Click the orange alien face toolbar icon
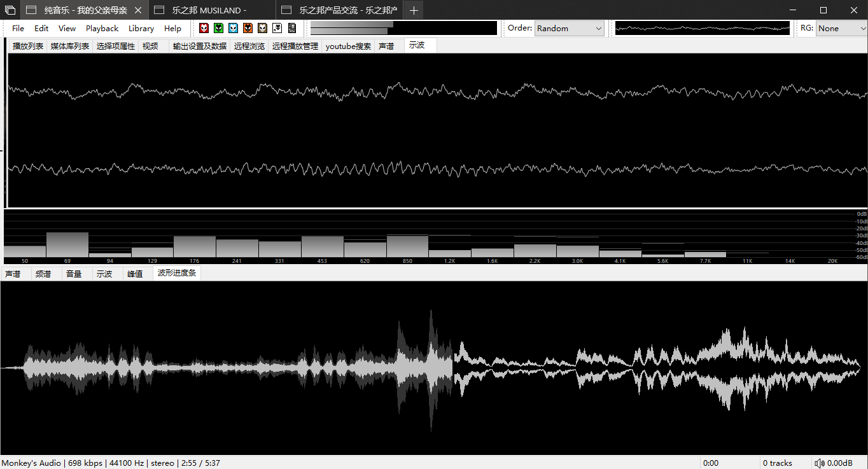 click(x=248, y=28)
